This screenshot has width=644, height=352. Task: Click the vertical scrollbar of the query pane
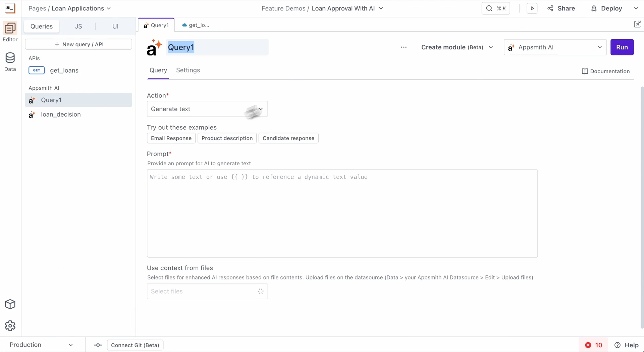tap(642, 207)
